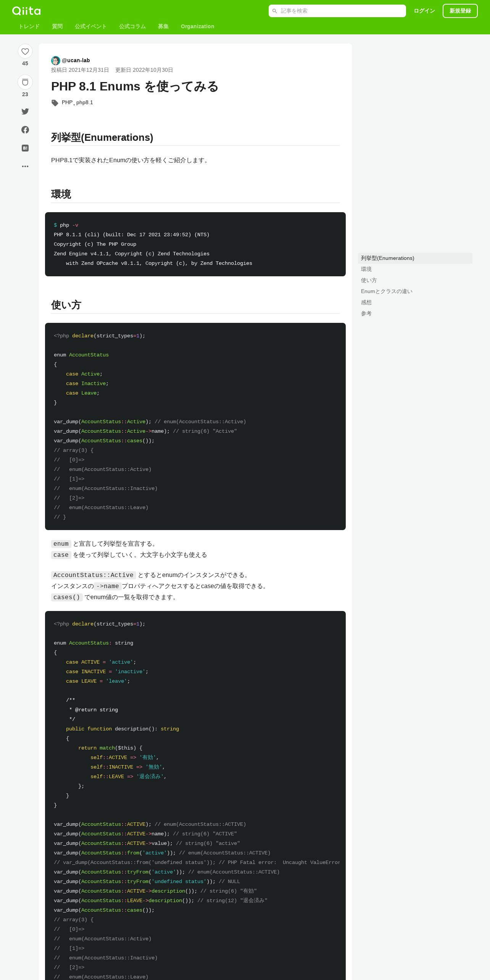This screenshot has width=490, height=980.
Task: Share the article on Facebook
Action: click(25, 130)
